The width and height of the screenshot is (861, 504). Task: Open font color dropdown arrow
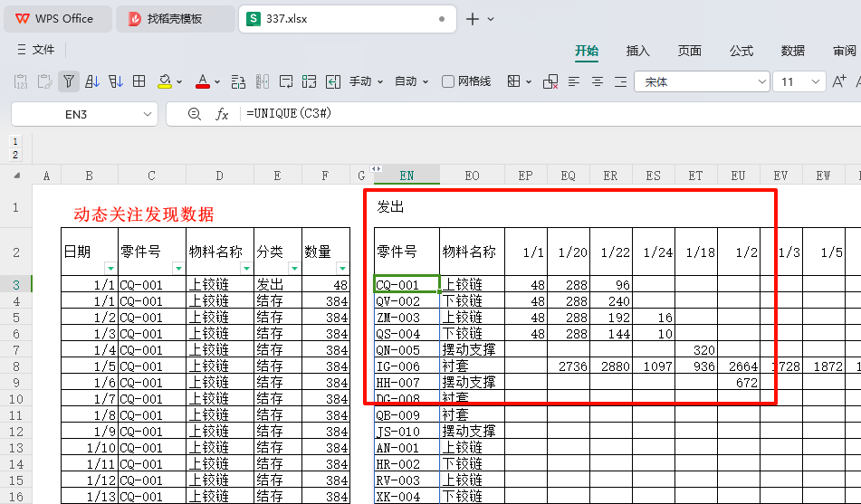tap(217, 82)
